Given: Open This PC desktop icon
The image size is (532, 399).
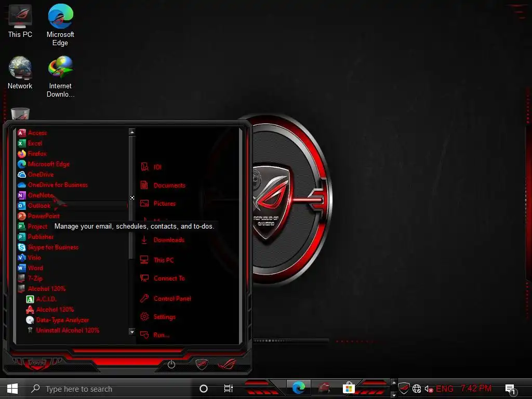Looking at the screenshot, I should [x=20, y=21].
